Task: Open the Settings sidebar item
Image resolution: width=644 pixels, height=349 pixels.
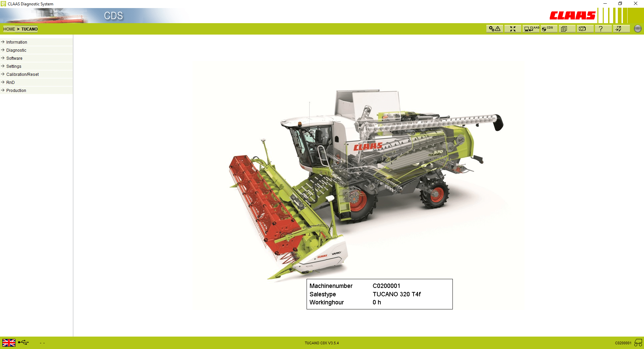Action: 13,66
